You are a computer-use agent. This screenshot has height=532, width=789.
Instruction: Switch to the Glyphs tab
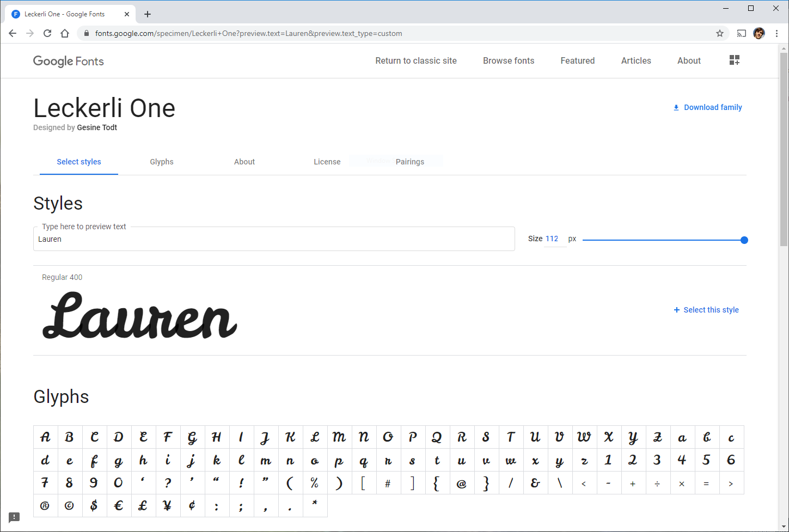[162, 162]
